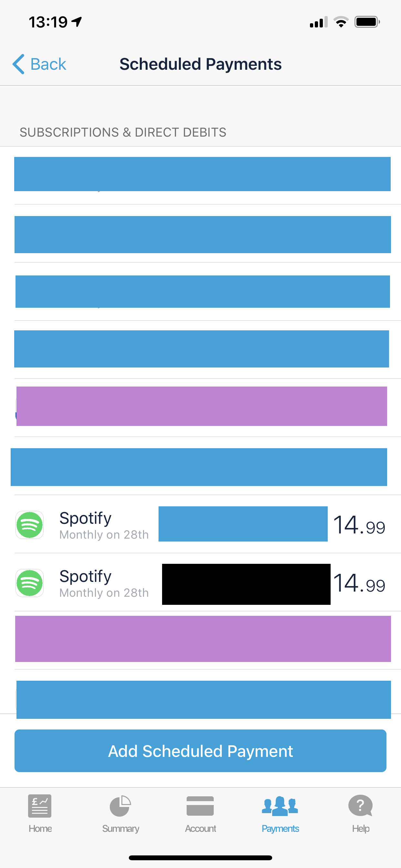Go back using the Back label
This screenshot has width=401, height=868.
48,64
